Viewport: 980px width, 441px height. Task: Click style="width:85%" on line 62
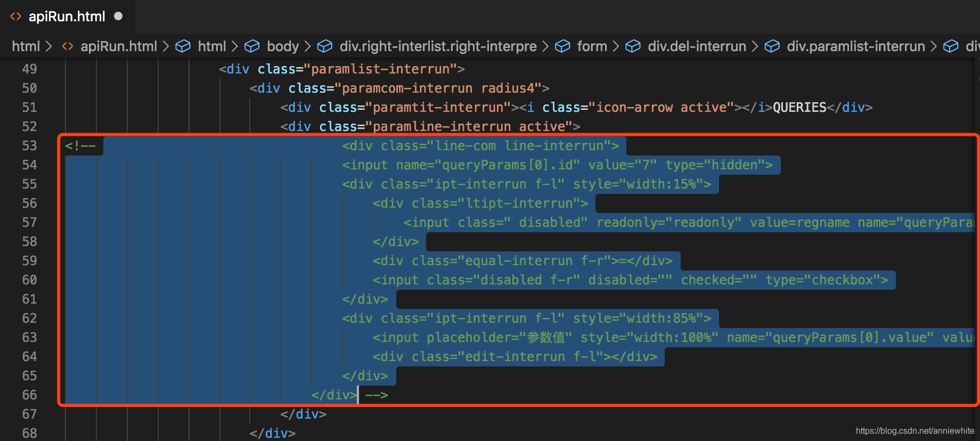638,318
